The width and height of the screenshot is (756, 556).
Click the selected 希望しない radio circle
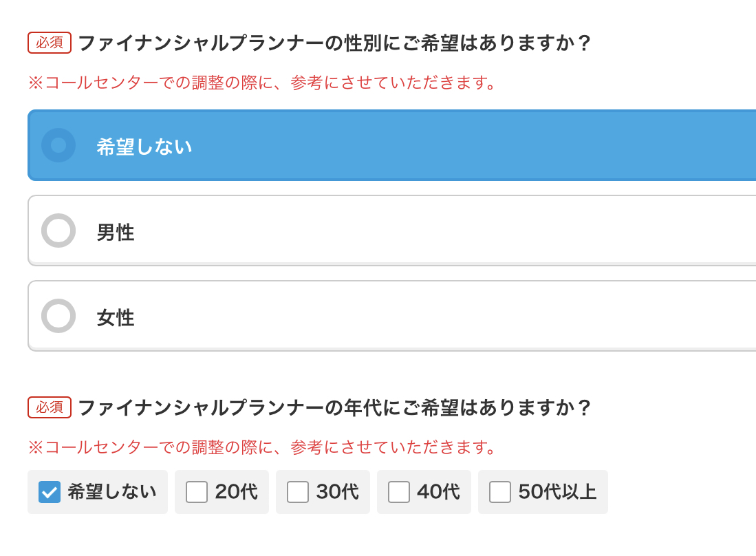click(x=58, y=145)
